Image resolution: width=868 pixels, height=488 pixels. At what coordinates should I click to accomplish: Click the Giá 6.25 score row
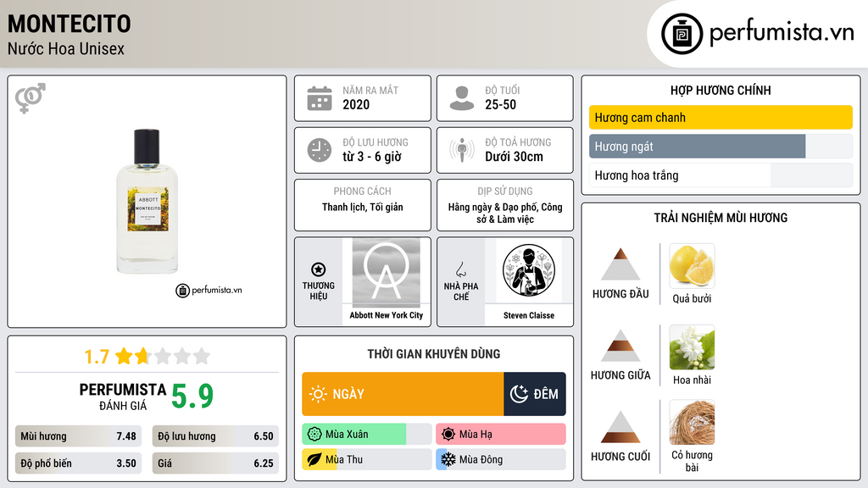tap(215, 463)
